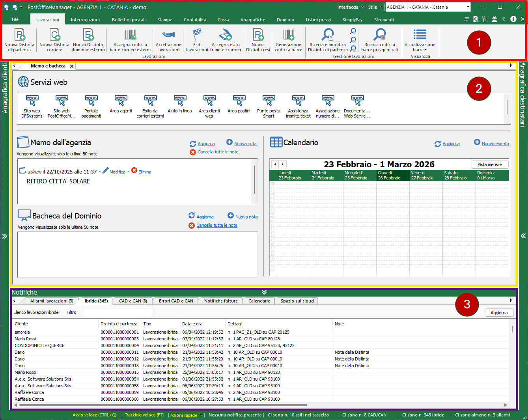This screenshot has height=420, width=528.
Task: Open the Contabilità ribbon tab
Action: [x=195, y=20]
